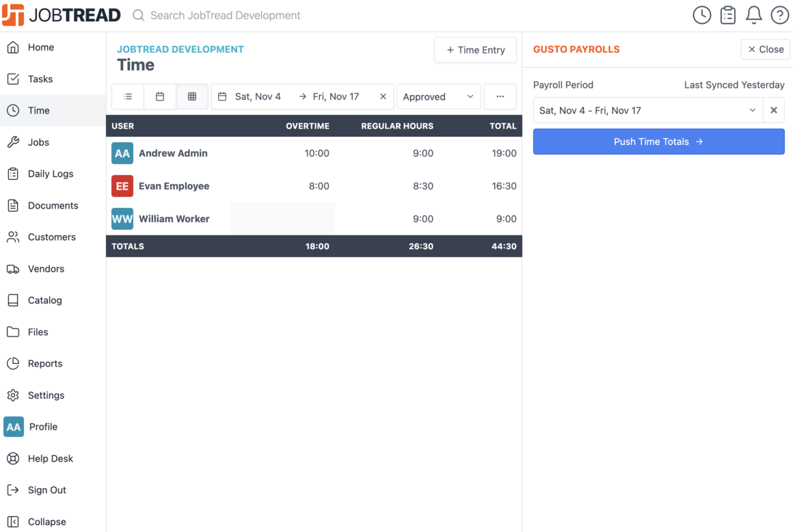Click Andrew Admin's 10:00 overtime value
Viewport: 793px width, 532px height.
[317, 153]
